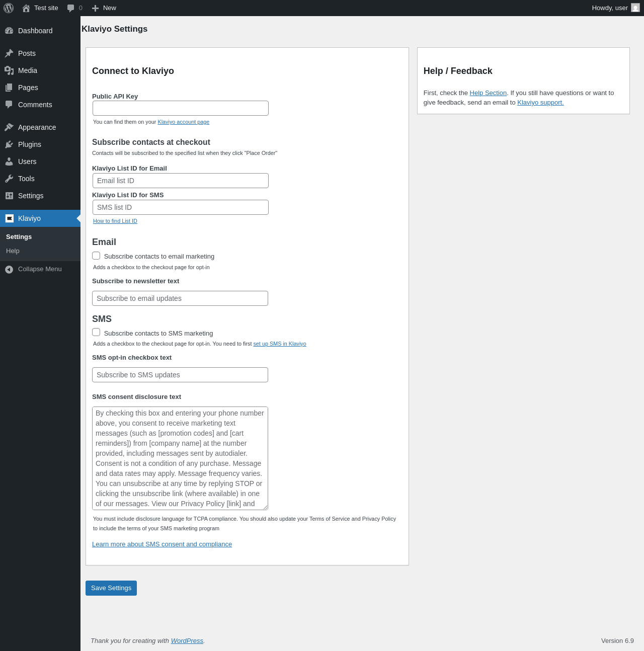Open the Klaviyo account page link

pyautogui.click(x=183, y=122)
